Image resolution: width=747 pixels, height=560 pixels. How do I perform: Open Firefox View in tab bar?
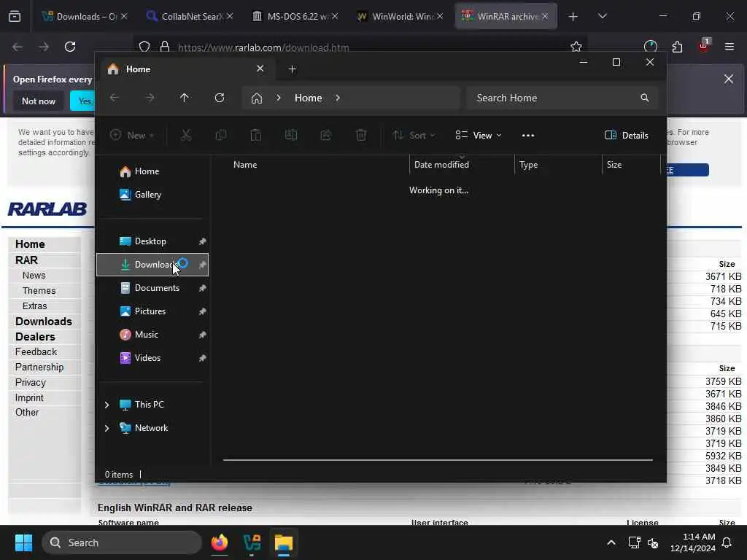(x=15, y=16)
